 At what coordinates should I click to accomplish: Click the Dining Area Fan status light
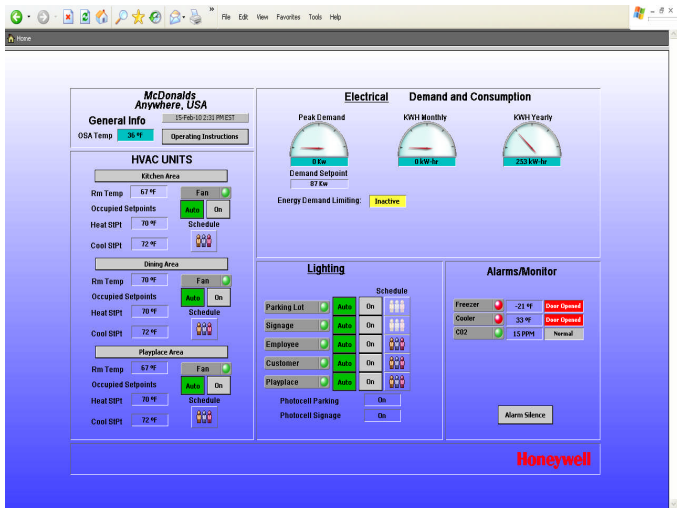pos(226,281)
